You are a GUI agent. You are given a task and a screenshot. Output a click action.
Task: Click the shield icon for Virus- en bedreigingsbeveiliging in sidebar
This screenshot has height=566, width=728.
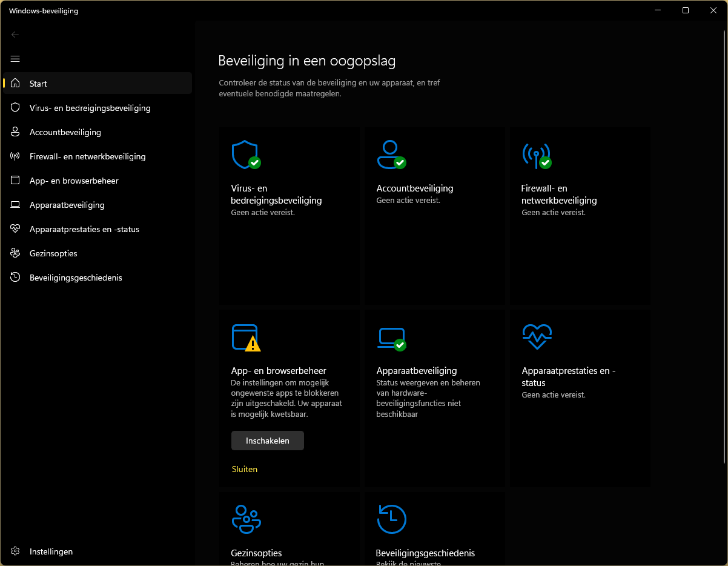[x=16, y=108]
